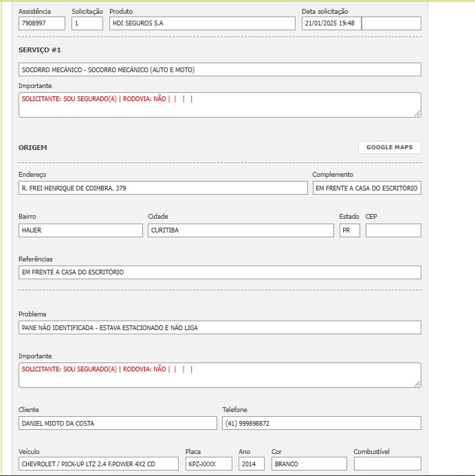Click the Socorro Mecânico service field
475x476 pixels.
219,69
